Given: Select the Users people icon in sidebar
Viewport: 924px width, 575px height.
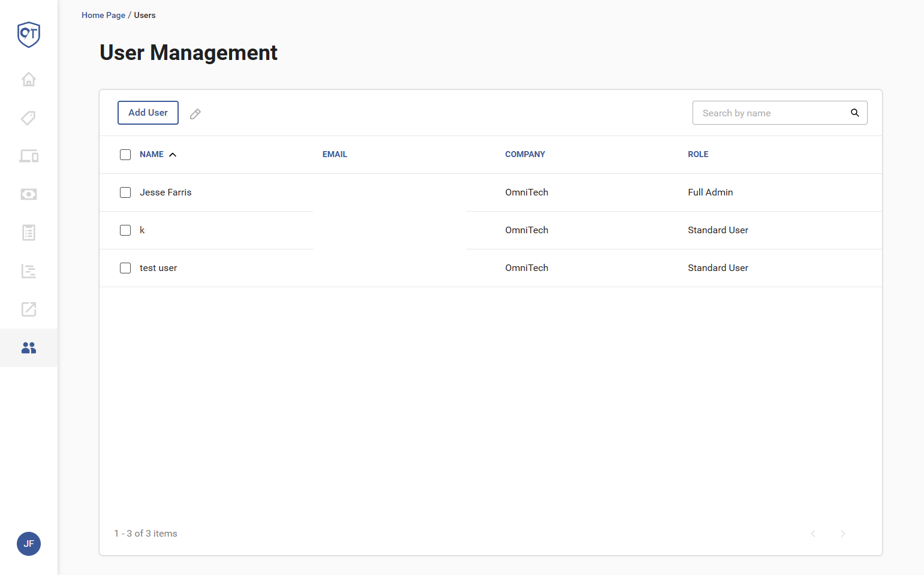Looking at the screenshot, I should (29, 348).
